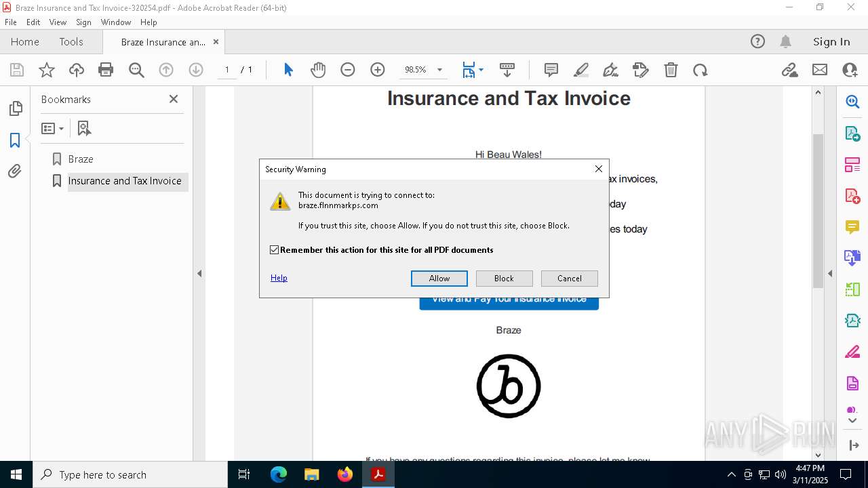Open the View menu
The width and height of the screenshot is (868, 488).
click(x=58, y=22)
